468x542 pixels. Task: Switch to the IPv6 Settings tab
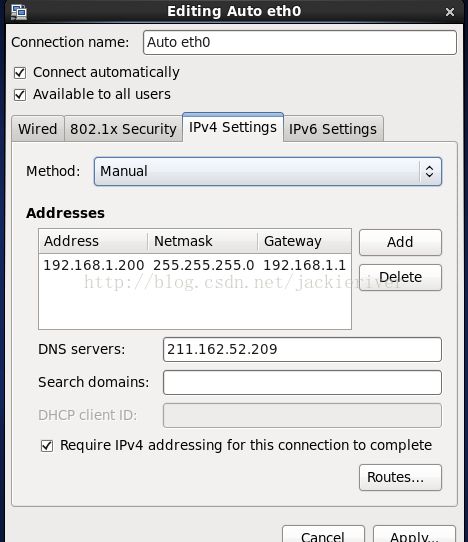pos(333,129)
